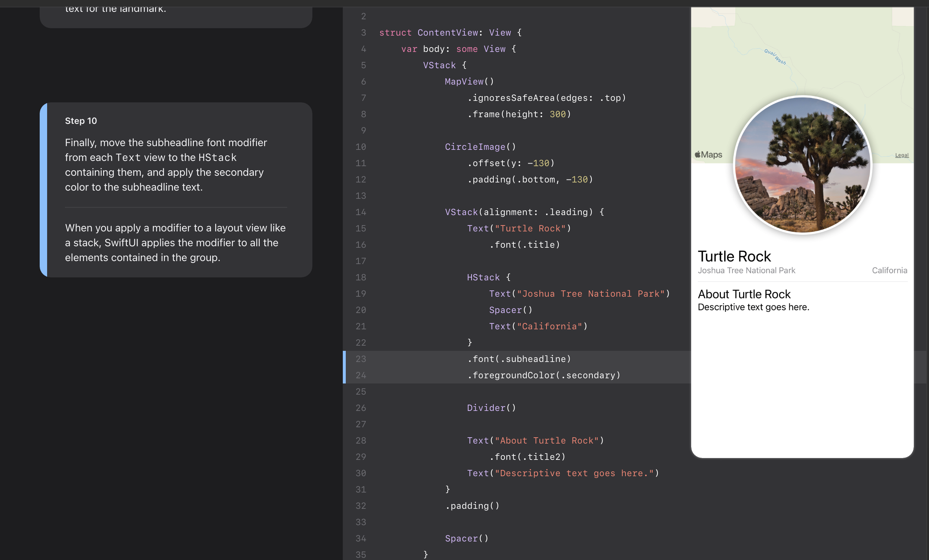Click the circular Joshua tree photo

[x=802, y=165]
